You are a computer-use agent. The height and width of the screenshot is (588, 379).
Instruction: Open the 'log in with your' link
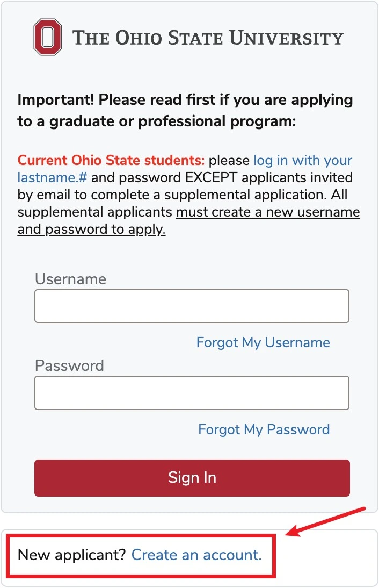tap(303, 160)
